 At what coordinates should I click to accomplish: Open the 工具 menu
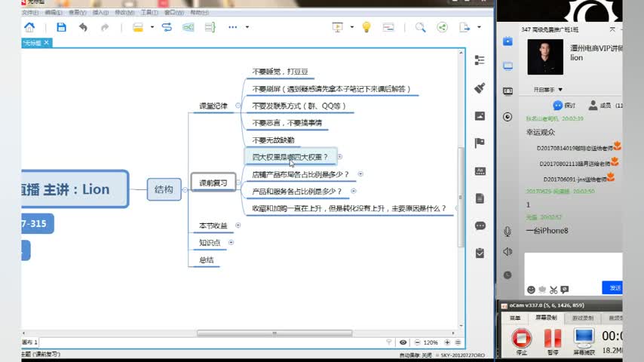(x=149, y=13)
